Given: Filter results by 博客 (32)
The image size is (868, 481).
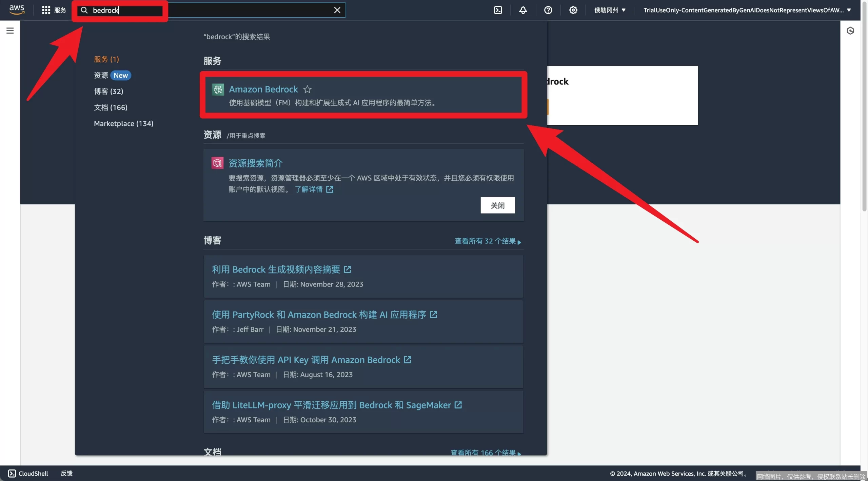Looking at the screenshot, I should [x=108, y=91].
